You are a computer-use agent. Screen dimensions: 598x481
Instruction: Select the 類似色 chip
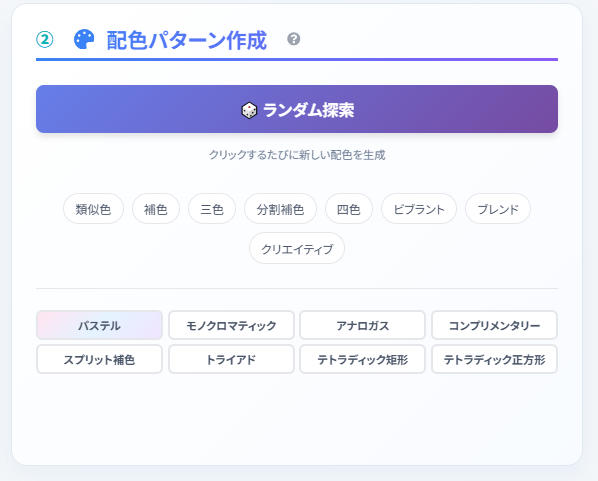[93, 209]
